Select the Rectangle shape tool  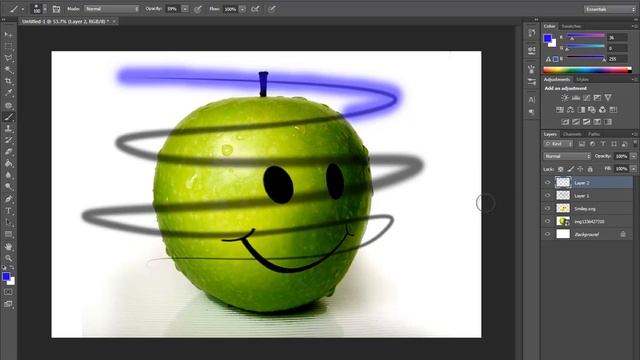pyautogui.click(x=8, y=234)
